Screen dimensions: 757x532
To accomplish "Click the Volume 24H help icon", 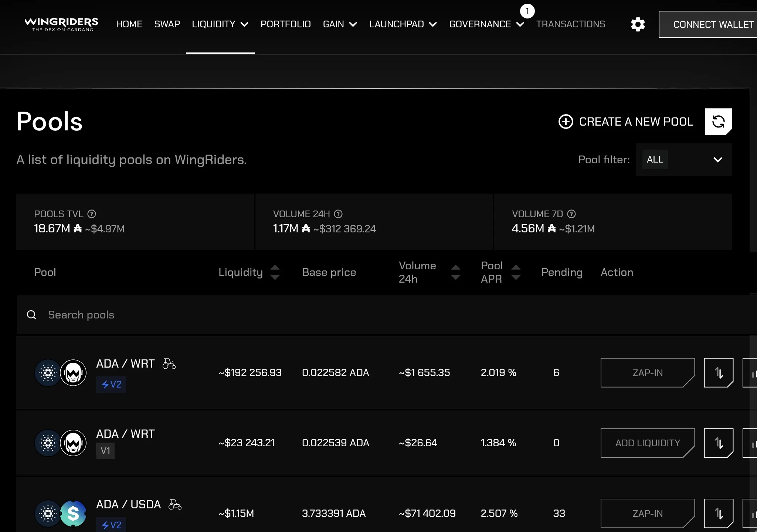I will tap(338, 214).
